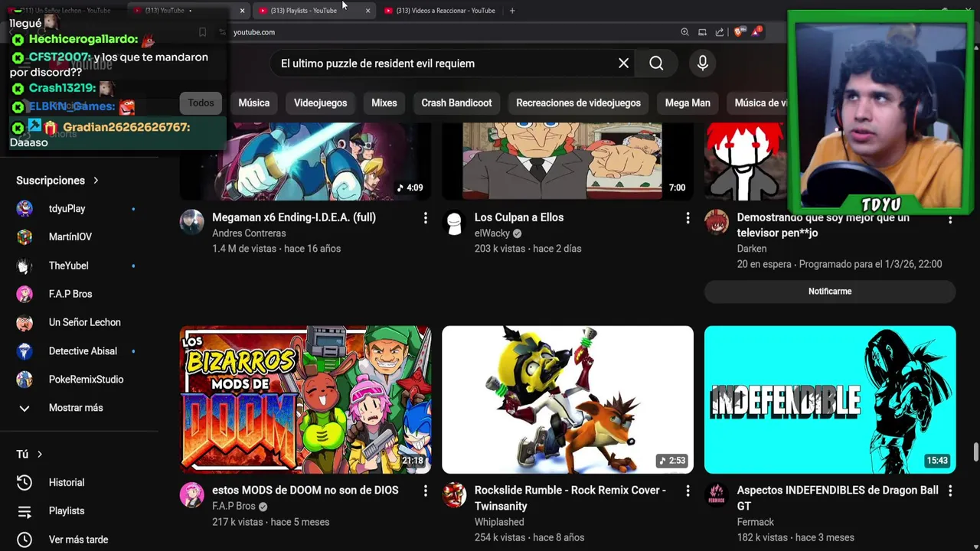This screenshot has height=551, width=980.
Task: Close the Playlists - YouTube tab
Action: [x=367, y=11]
